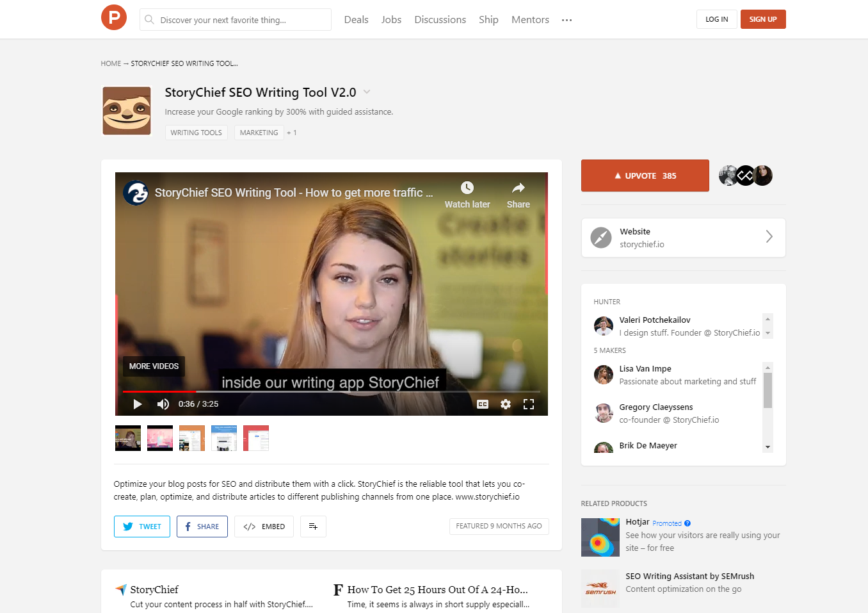Open the Mentors nav item
This screenshot has height=613, width=868.
pos(530,20)
